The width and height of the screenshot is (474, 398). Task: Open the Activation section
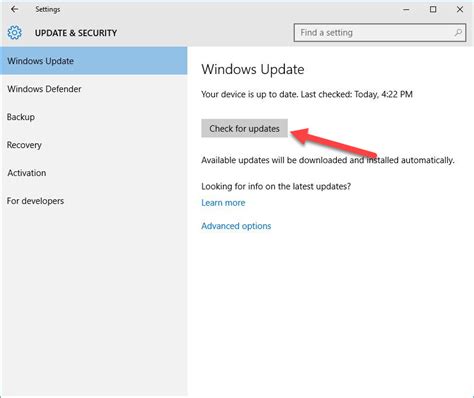pos(94,173)
